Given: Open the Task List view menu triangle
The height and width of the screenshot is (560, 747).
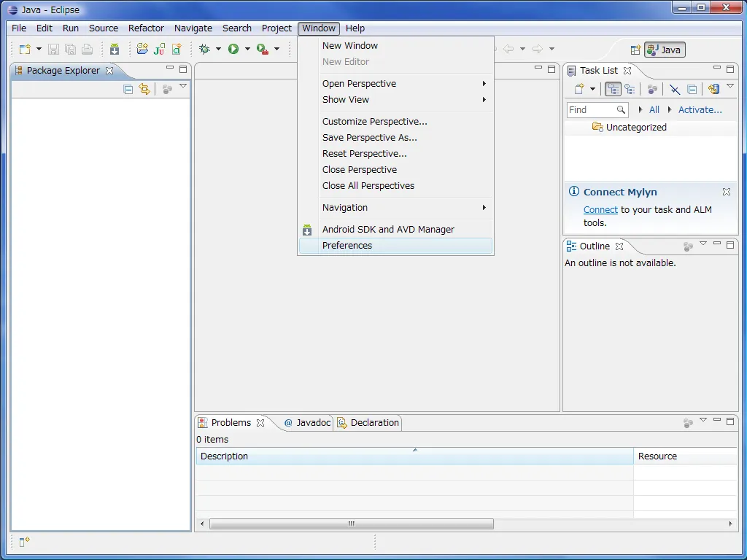Looking at the screenshot, I should point(729,86).
